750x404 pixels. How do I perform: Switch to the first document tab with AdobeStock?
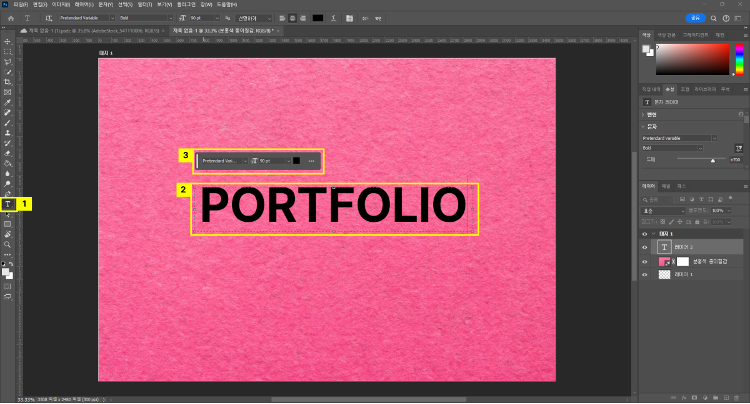pos(93,31)
